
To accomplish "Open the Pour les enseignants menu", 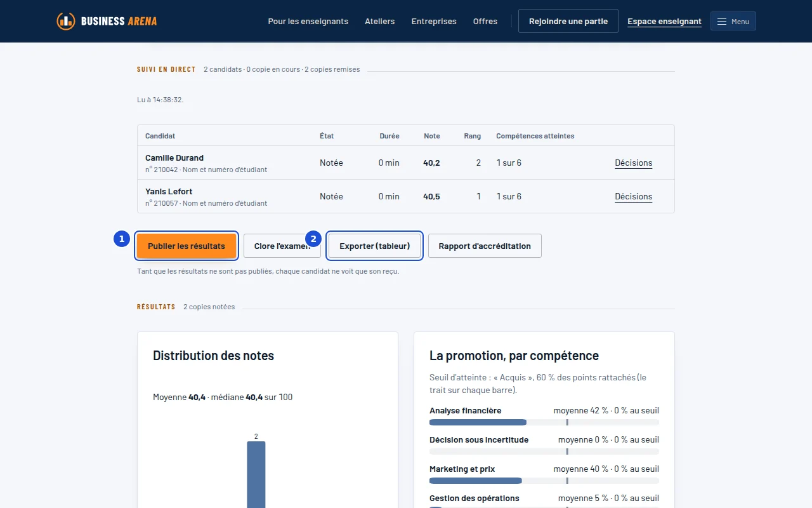I will click(x=308, y=21).
